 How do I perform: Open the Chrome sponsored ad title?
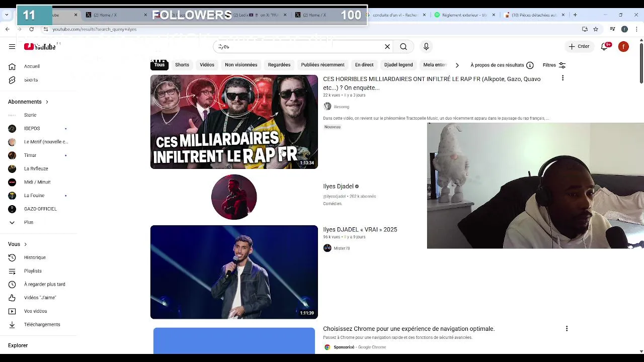[x=409, y=329]
